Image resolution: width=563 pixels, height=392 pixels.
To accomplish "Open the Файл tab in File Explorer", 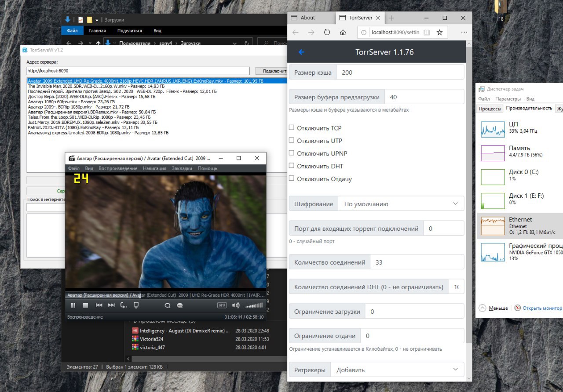I will click(72, 31).
